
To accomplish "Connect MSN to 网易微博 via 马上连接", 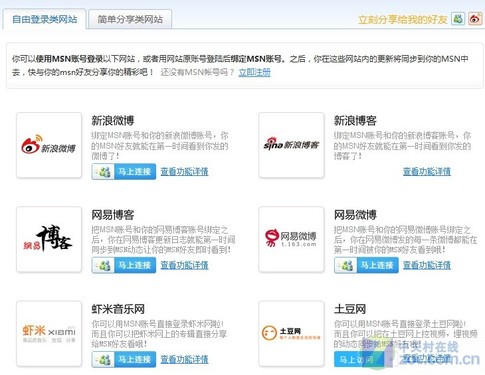I will tap(366, 265).
